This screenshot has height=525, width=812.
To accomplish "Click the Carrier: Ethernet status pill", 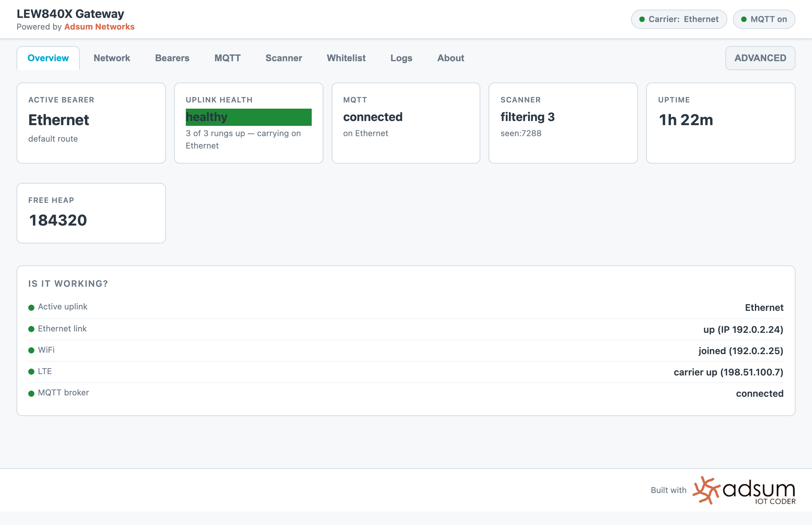I will 679,19.
